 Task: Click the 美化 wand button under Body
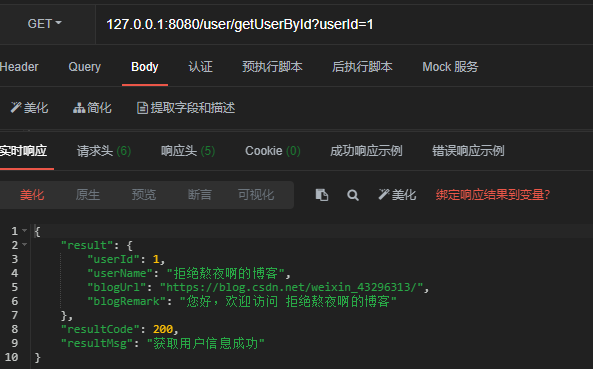[29, 108]
